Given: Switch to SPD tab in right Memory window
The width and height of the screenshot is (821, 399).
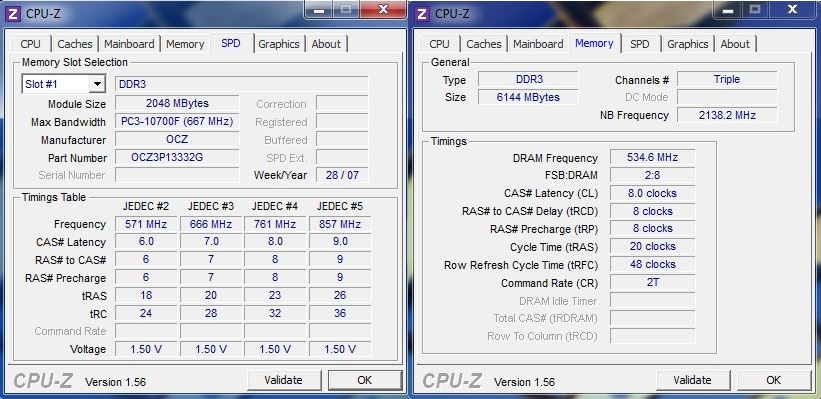Looking at the screenshot, I should (639, 44).
